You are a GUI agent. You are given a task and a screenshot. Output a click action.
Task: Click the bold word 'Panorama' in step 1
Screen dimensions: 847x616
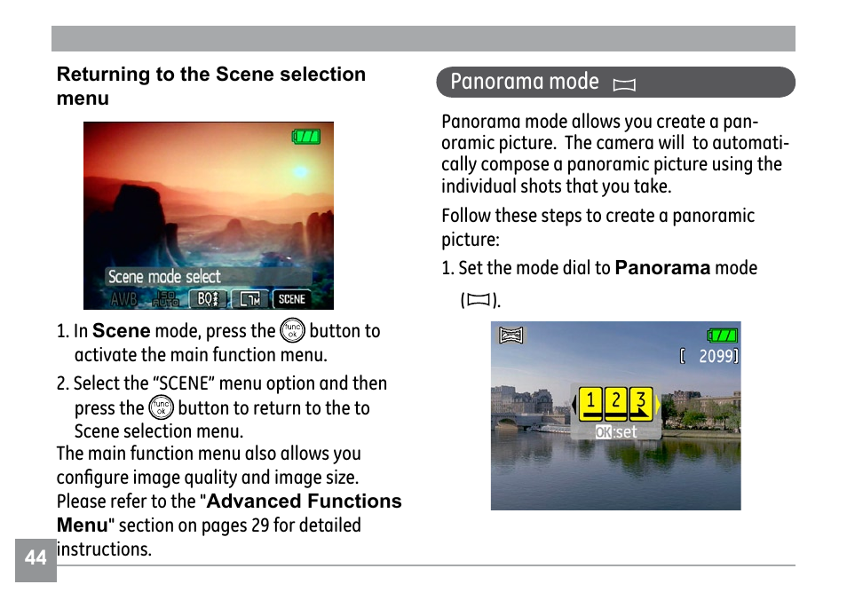[662, 268]
